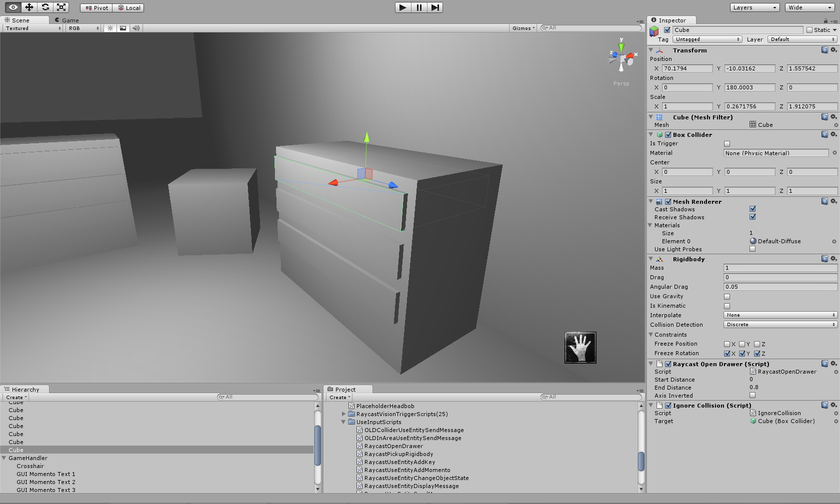Open Ignore Collision script help icon
This screenshot has width=840, height=504.
click(x=824, y=405)
